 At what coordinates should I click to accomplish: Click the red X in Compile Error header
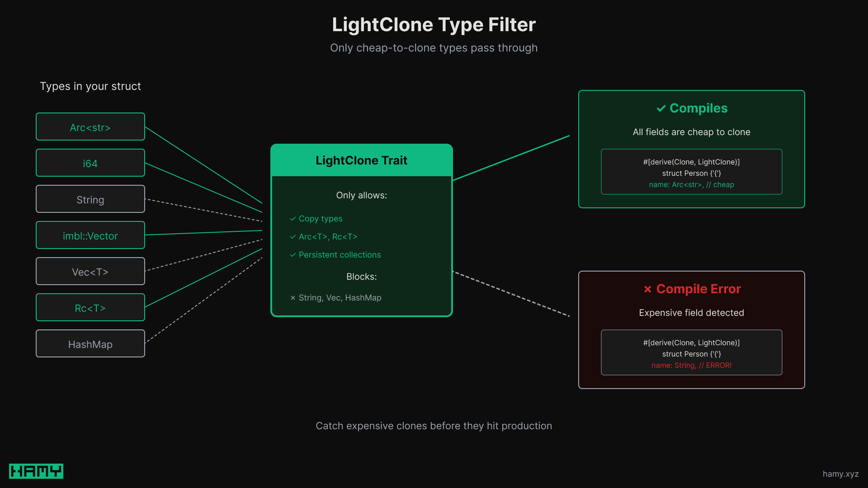click(x=648, y=289)
